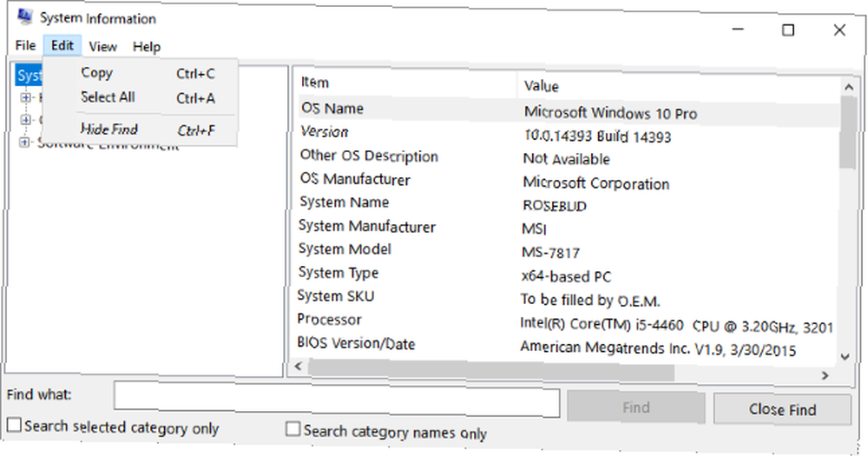
Task: Click the vertical scrollbar down arrow
Action: point(845,357)
